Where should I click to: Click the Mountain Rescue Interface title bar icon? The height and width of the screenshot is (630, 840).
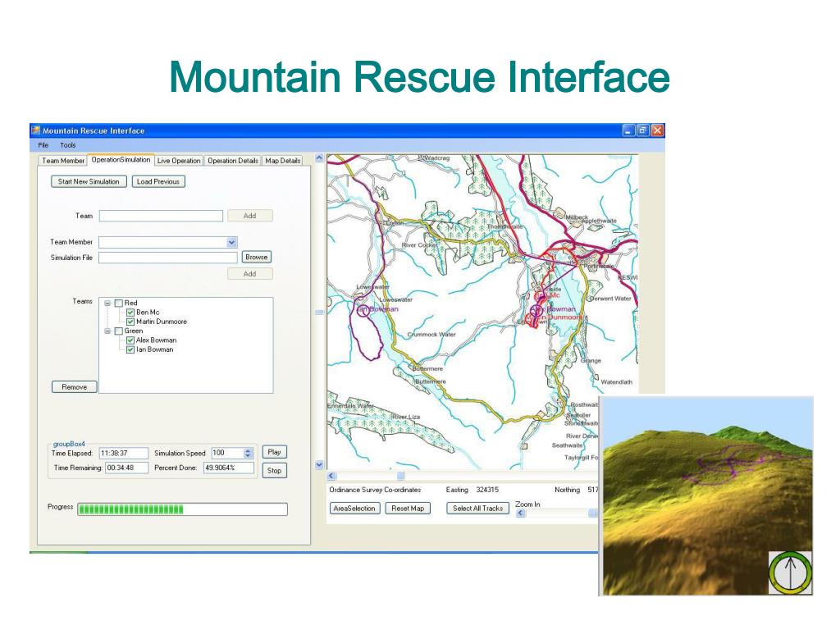[x=36, y=130]
